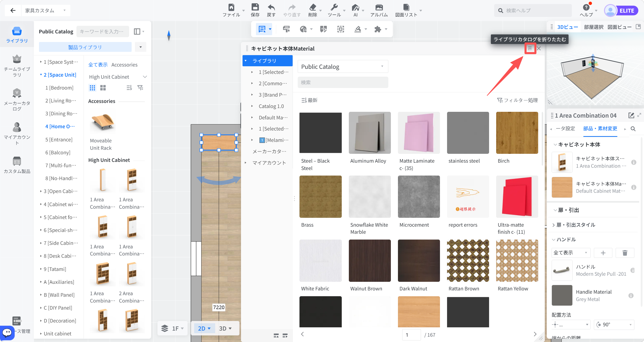The width and height of the screenshot is (644, 342).
Task: Switch catalog to small grid view
Action: tap(92, 88)
